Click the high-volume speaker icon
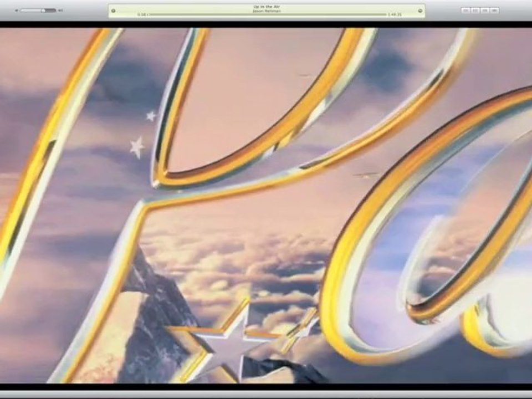 click(60, 11)
